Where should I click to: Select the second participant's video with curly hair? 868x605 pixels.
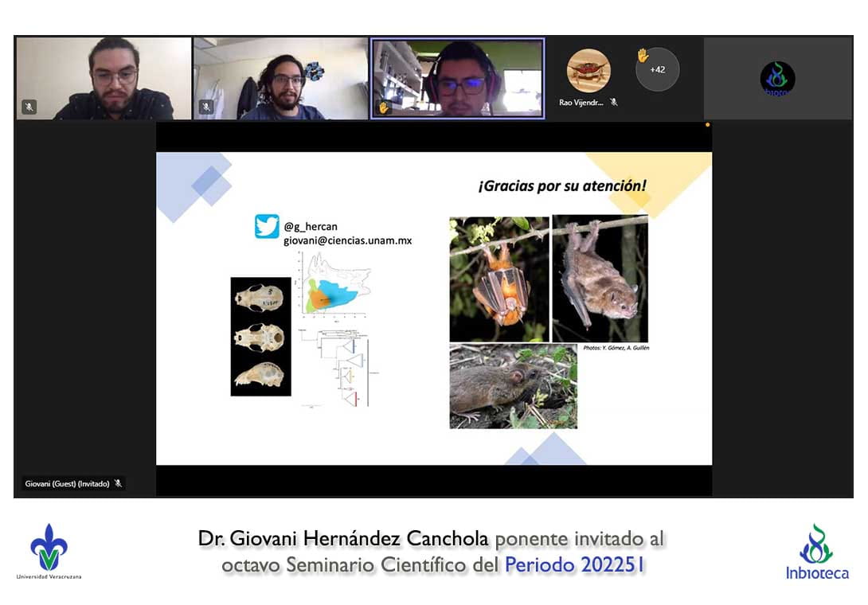point(280,78)
